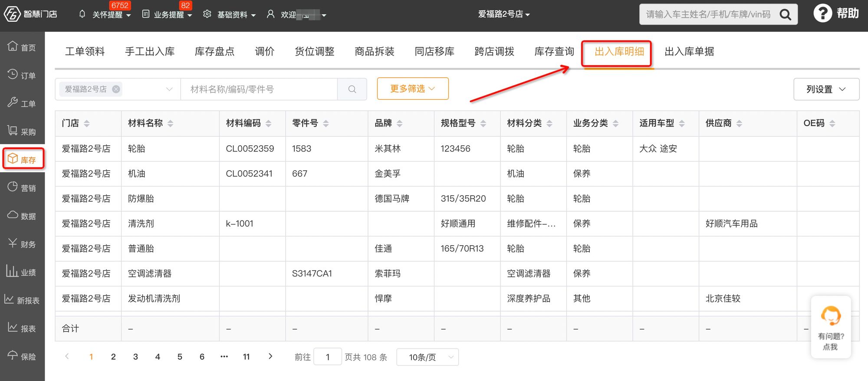This screenshot has width=868, height=381.
Task: Open the 保险 insurance sidebar item
Action: tap(22, 356)
